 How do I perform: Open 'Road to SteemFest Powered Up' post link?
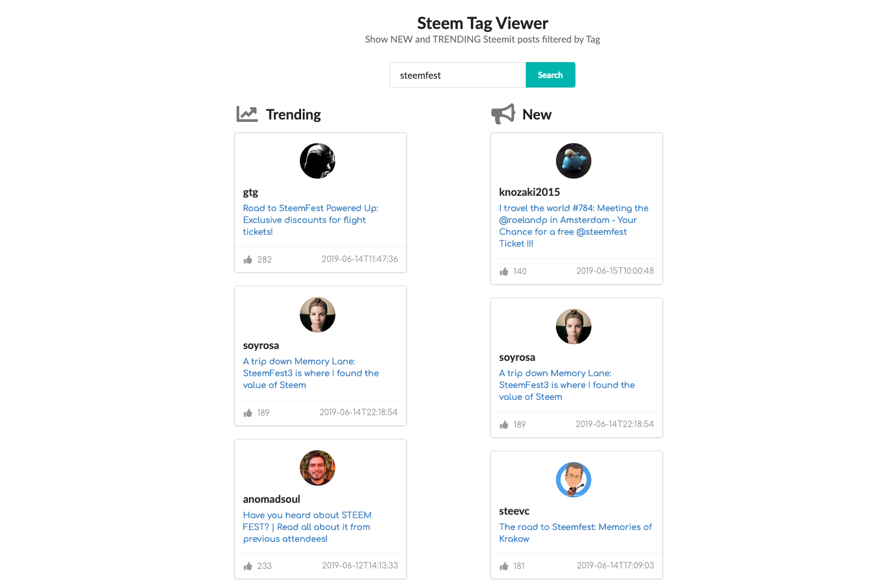310,220
